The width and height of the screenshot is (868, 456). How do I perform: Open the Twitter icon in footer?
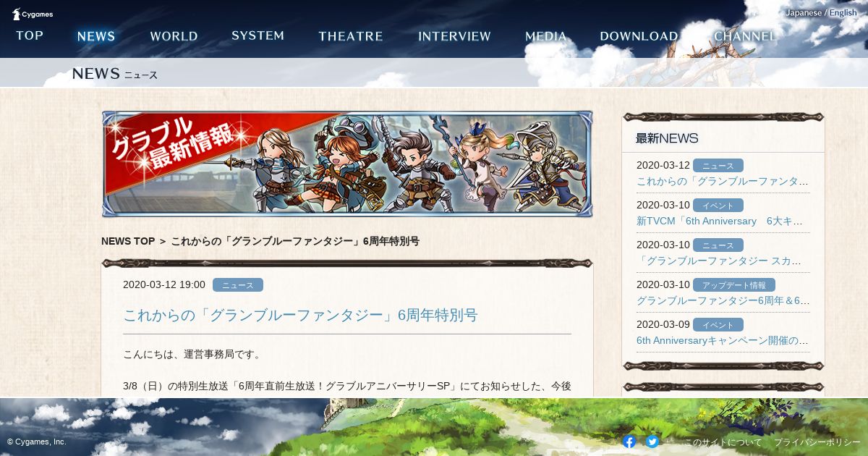click(652, 442)
